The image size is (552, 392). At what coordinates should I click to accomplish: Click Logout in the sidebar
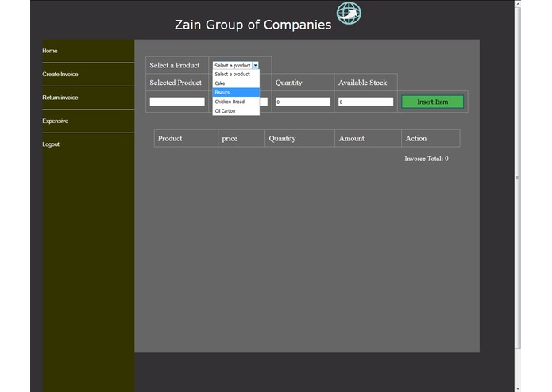pos(51,144)
